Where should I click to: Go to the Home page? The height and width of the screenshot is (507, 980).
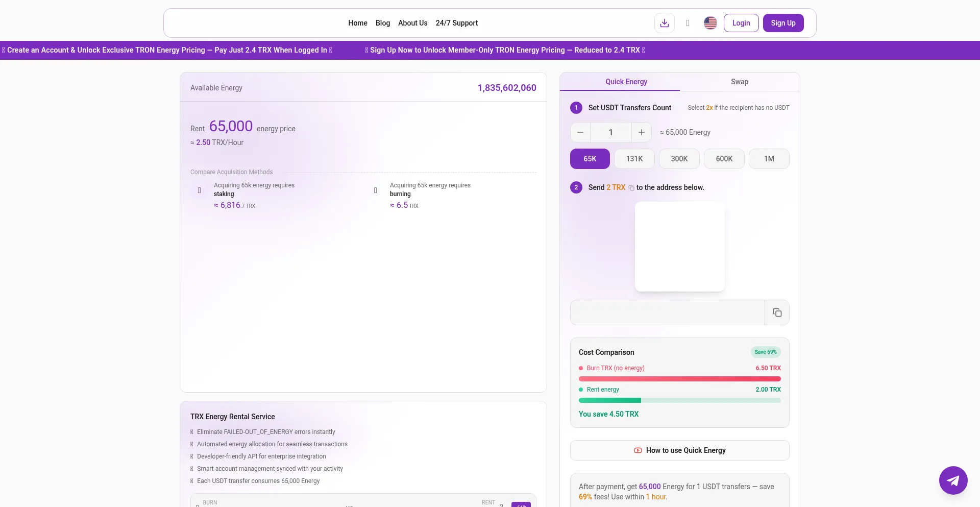point(358,23)
